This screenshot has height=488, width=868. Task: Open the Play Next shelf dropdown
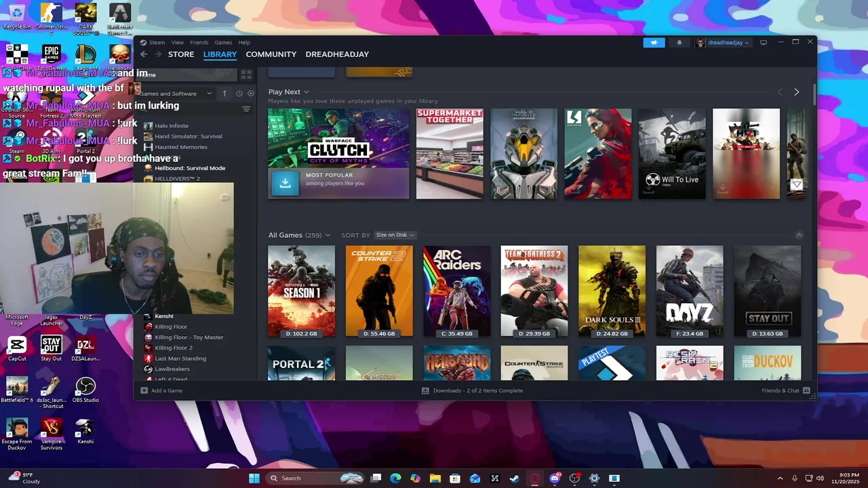(307, 91)
